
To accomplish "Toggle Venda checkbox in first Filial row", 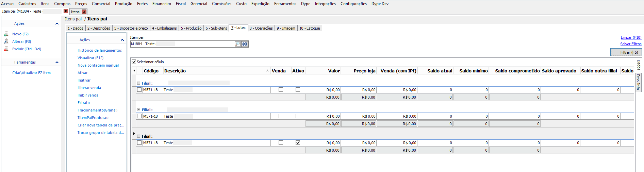I will click(281, 90).
